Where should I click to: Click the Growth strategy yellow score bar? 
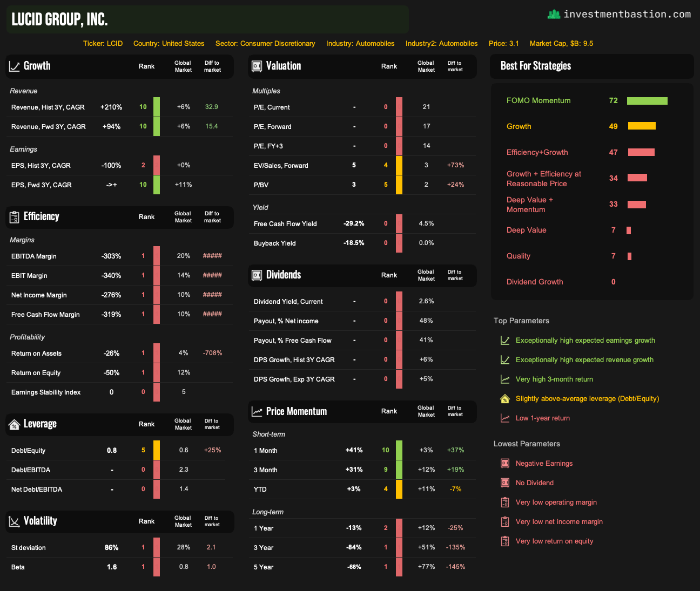click(x=642, y=126)
